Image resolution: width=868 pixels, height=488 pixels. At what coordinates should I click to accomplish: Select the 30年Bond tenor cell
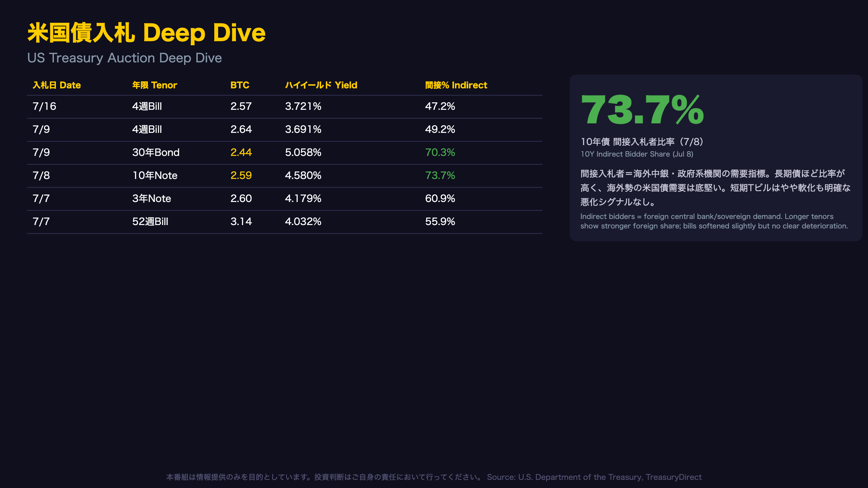pos(156,152)
